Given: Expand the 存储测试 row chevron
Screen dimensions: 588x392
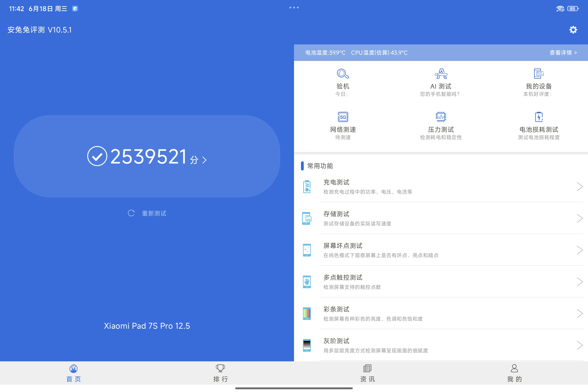Looking at the screenshot, I should [x=580, y=218].
